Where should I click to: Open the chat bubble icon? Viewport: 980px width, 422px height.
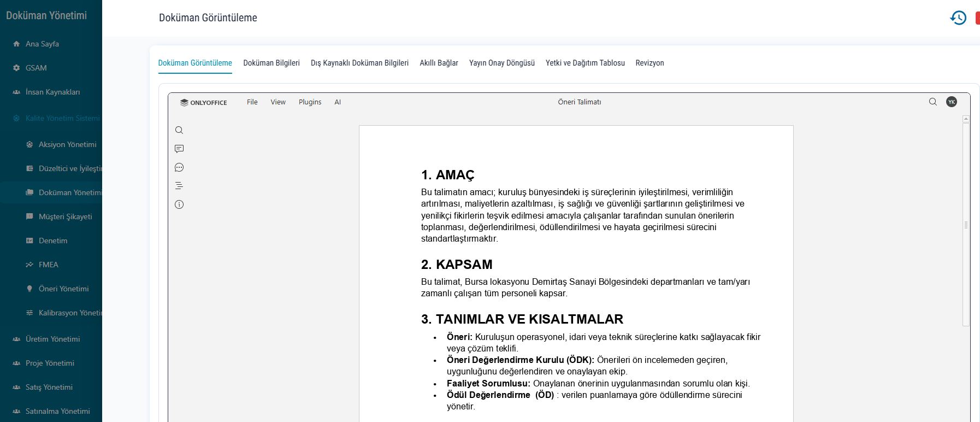pyautogui.click(x=179, y=167)
